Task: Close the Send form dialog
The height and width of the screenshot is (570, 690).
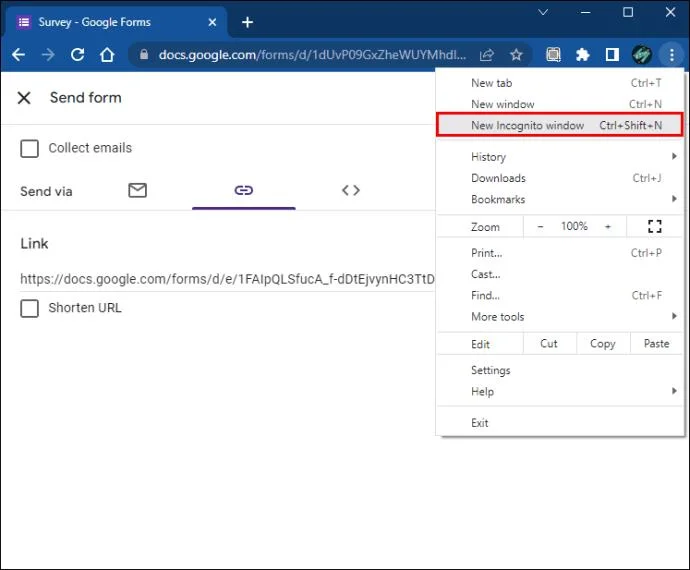Action: point(24,98)
